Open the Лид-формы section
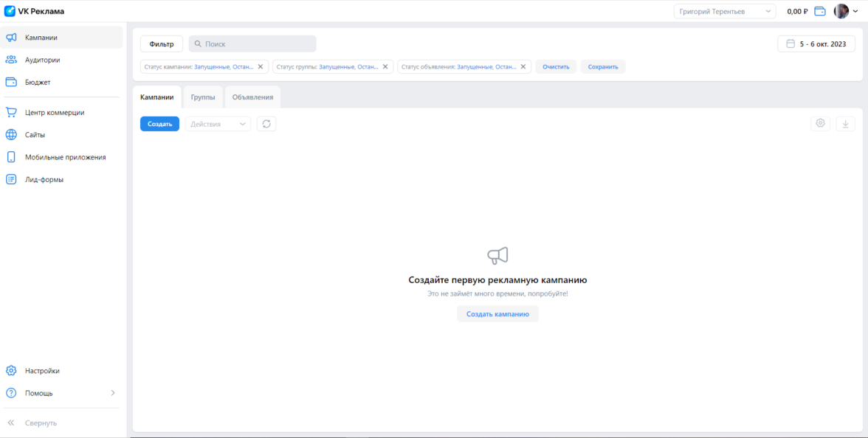 [44, 179]
